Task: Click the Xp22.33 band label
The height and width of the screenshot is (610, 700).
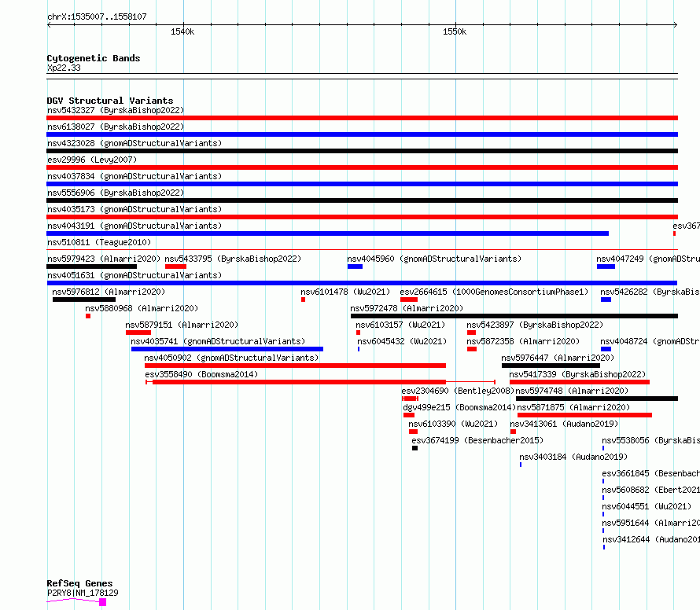Action: click(64, 68)
